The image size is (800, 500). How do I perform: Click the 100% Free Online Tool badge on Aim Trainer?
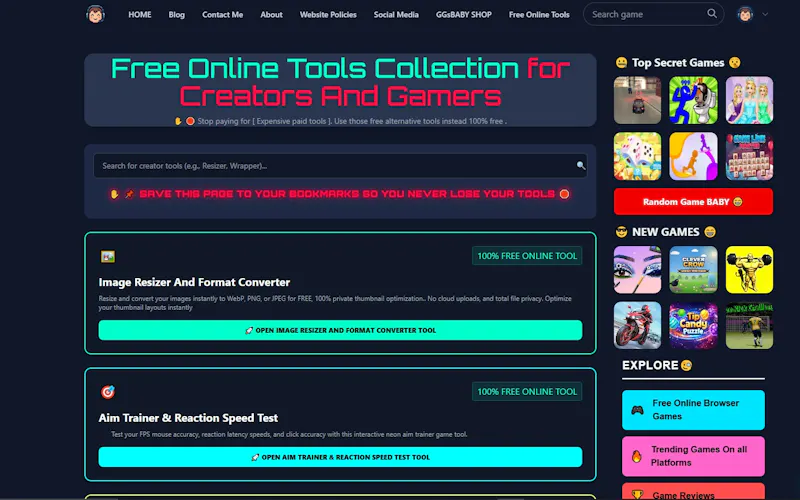[527, 392]
